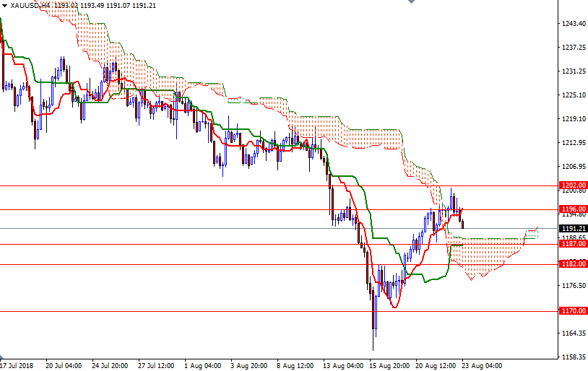
Task: Click the XAUUSD,H4 chart title text
Action: 30,5
